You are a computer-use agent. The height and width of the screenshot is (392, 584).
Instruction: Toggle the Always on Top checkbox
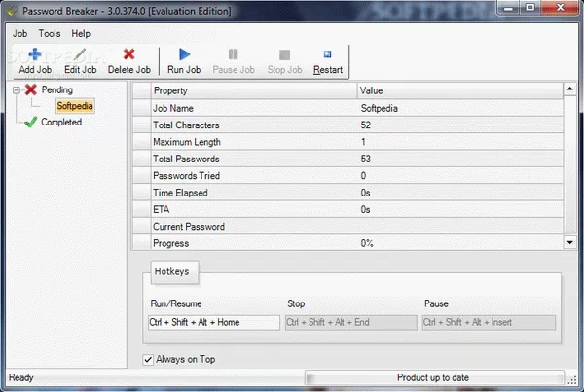(x=148, y=359)
